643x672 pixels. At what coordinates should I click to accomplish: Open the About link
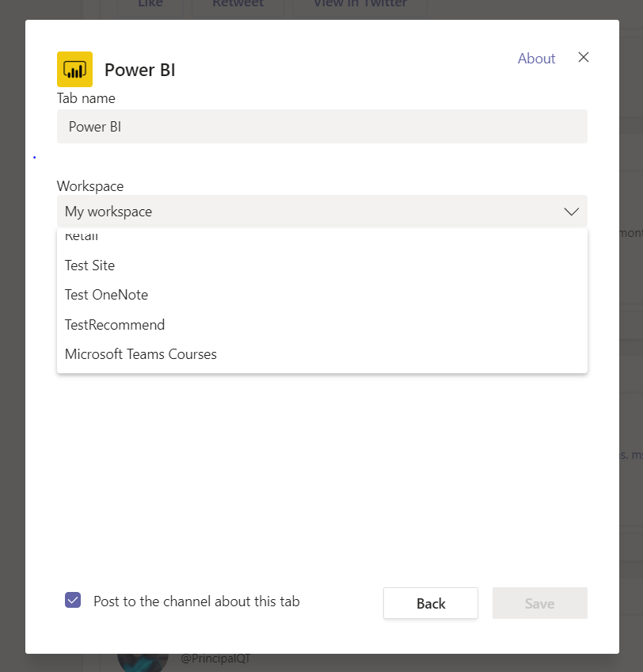(x=536, y=59)
